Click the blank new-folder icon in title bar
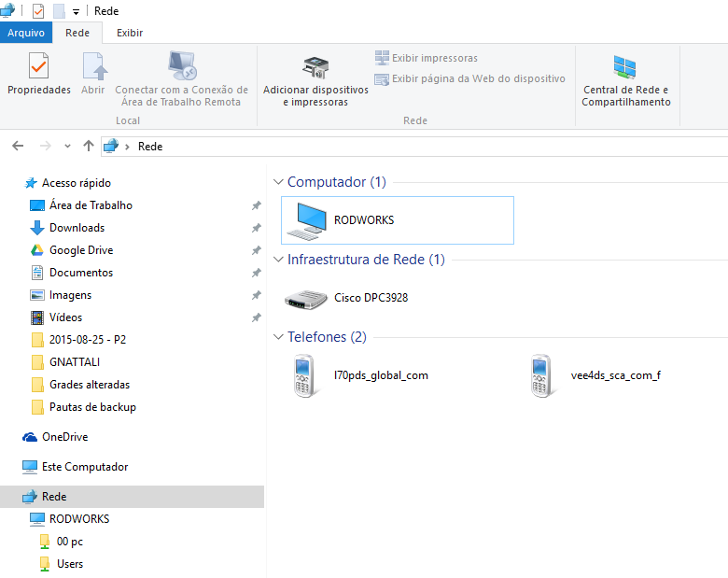 (59, 10)
